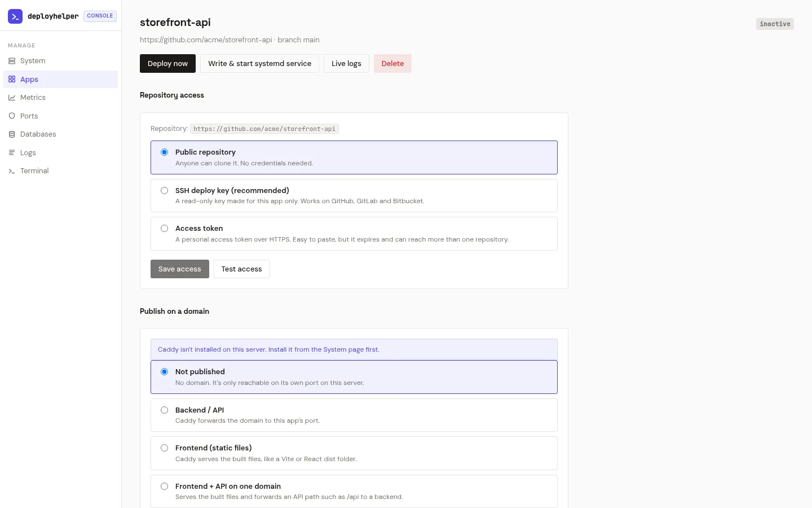Select SSH deploy key radio option

click(x=165, y=191)
